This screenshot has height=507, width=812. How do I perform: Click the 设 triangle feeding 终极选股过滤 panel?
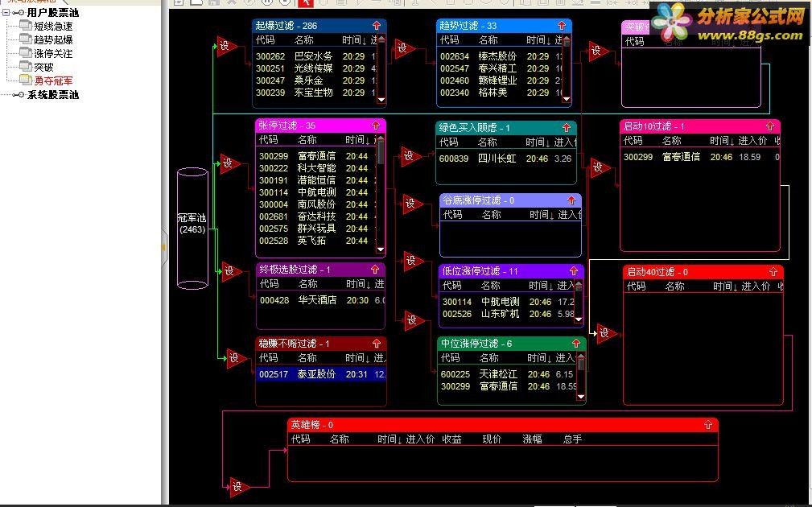click(x=231, y=271)
